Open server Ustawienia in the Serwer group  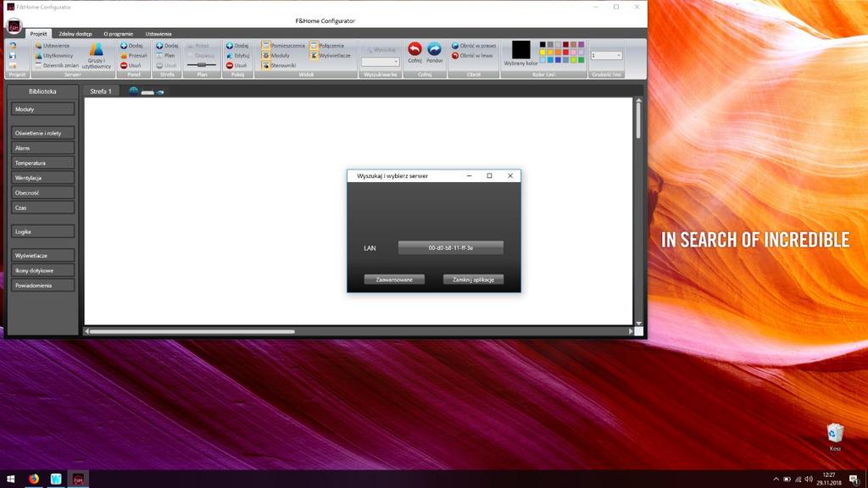pyautogui.click(x=52, y=46)
